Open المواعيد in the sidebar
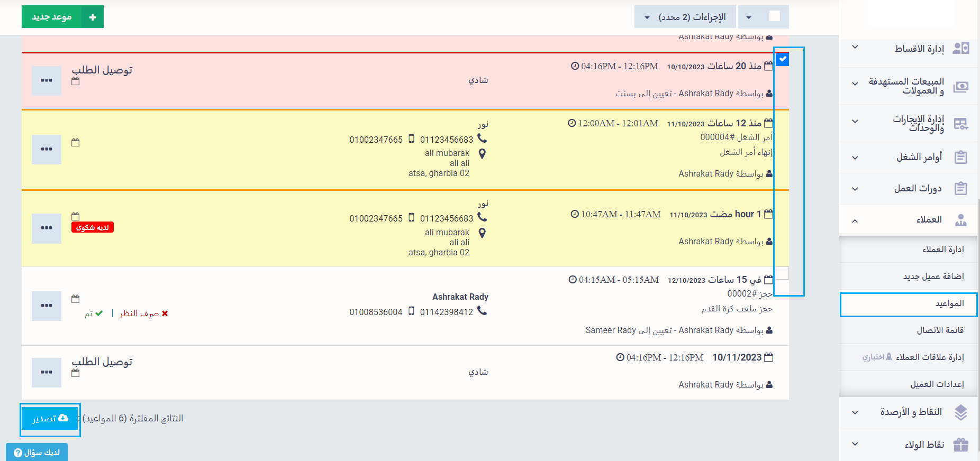Screen dimensions: 980x461 pyautogui.click(x=949, y=303)
